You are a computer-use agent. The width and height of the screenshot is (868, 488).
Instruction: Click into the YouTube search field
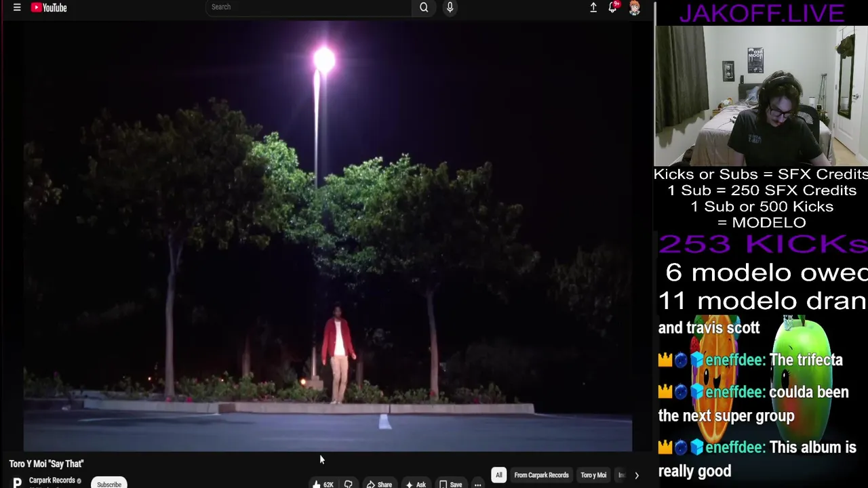click(x=309, y=7)
